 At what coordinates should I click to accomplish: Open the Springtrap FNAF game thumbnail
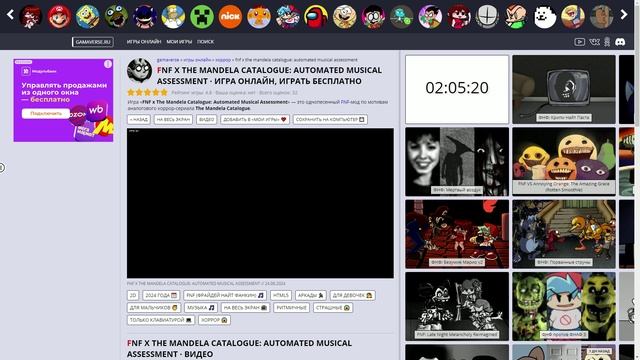pos(564,306)
